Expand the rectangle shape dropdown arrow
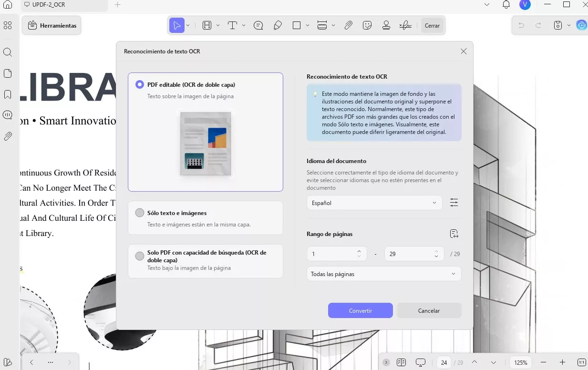The height and width of the screenshot is (370, 588). (x=308, y=25)
